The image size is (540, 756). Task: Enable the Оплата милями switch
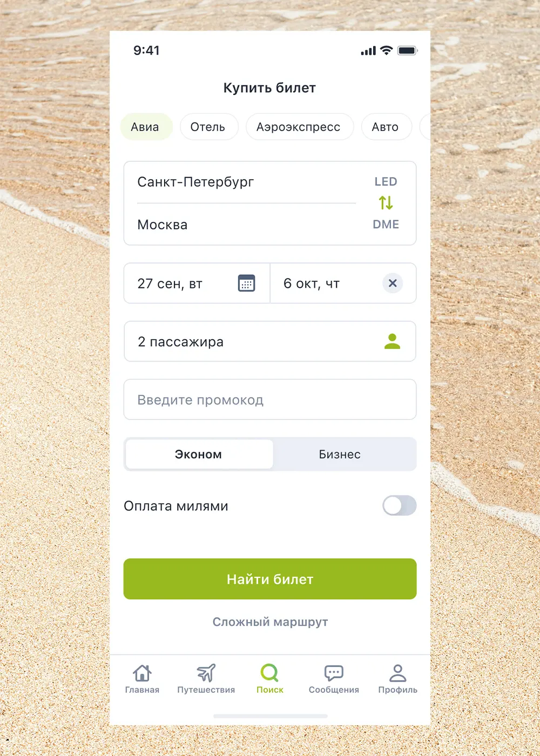400,506
